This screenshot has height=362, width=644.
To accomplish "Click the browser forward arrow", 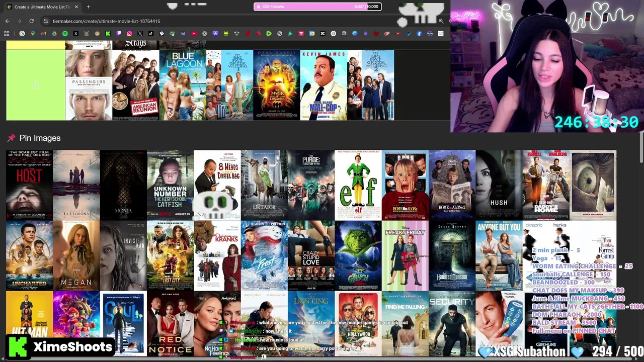I will pyautogui.click(x=20, y=21).
